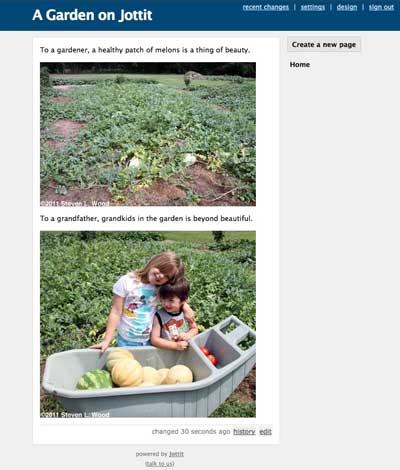Click the A Garden on Jottit title
This screenshot has height=470, width=400.
92,15
